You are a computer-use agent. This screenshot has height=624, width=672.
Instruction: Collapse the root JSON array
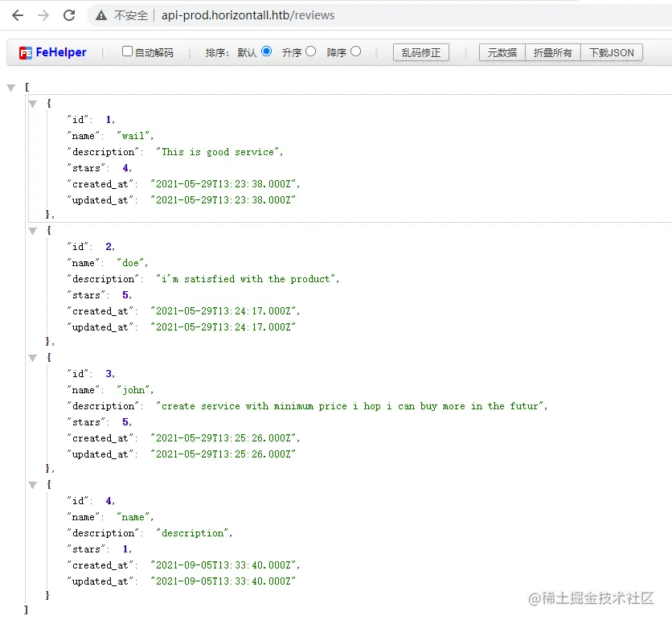coord(11,88)
